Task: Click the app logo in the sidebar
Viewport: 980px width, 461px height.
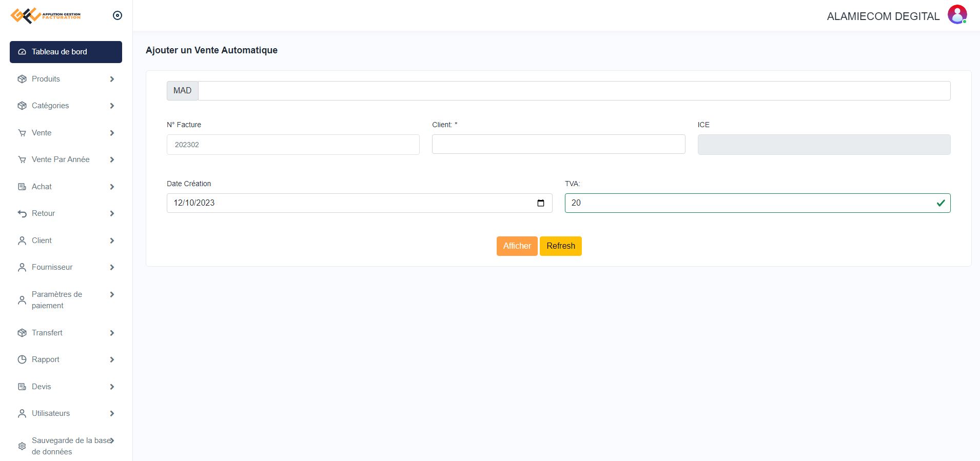Action: (46, 16)
